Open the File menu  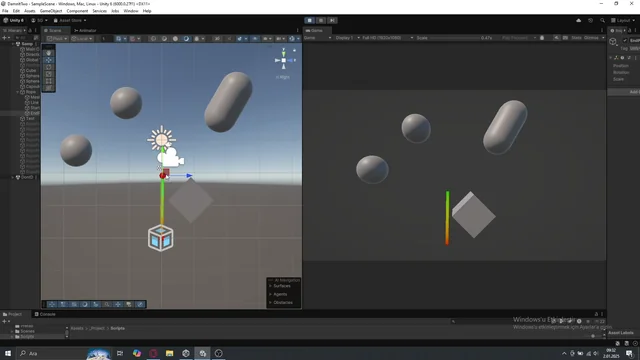tap(5, 11)
